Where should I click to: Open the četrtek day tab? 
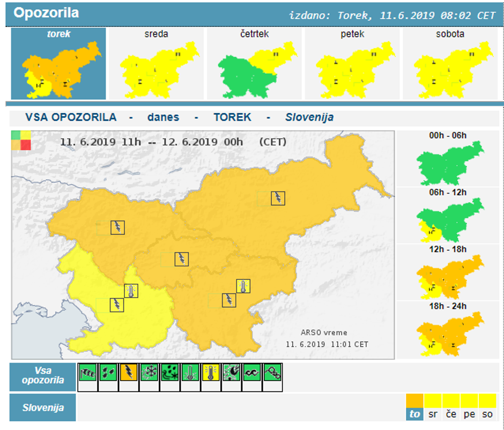click(x=254, y=63)
